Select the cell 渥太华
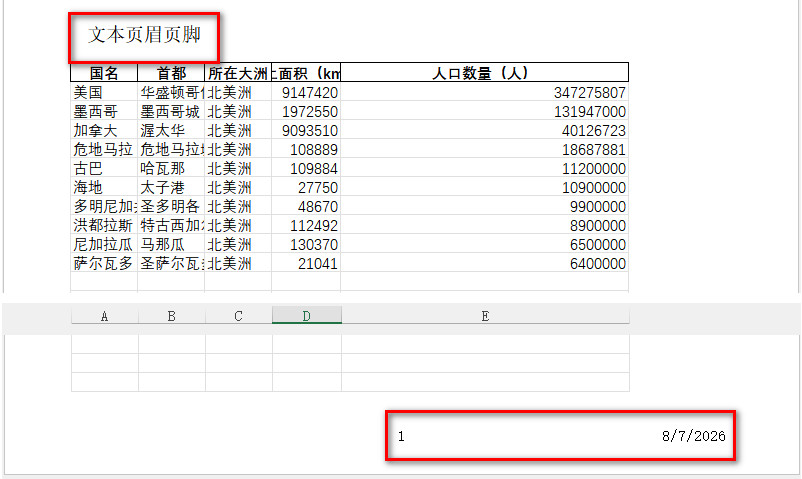Screen dimensions: 802x479 171,130
